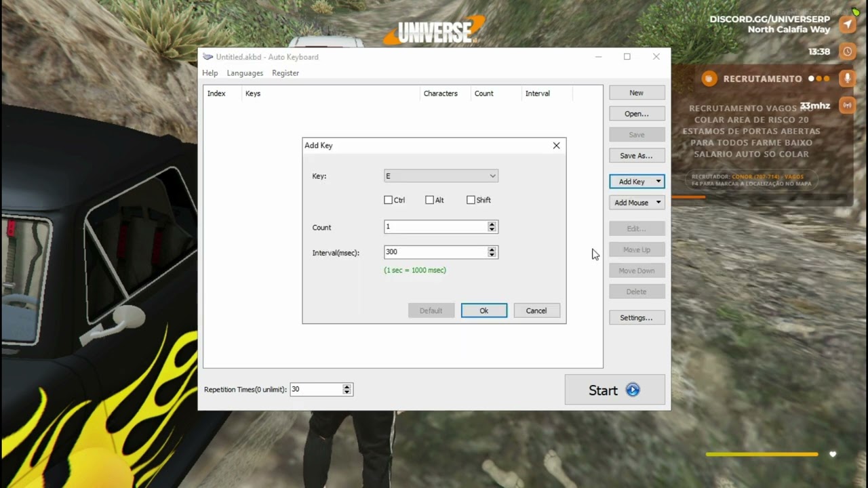The width and height of the screenshot is (868, 488).
Task: Increase Count with the up arrow
Action: (x=492, y=224)
